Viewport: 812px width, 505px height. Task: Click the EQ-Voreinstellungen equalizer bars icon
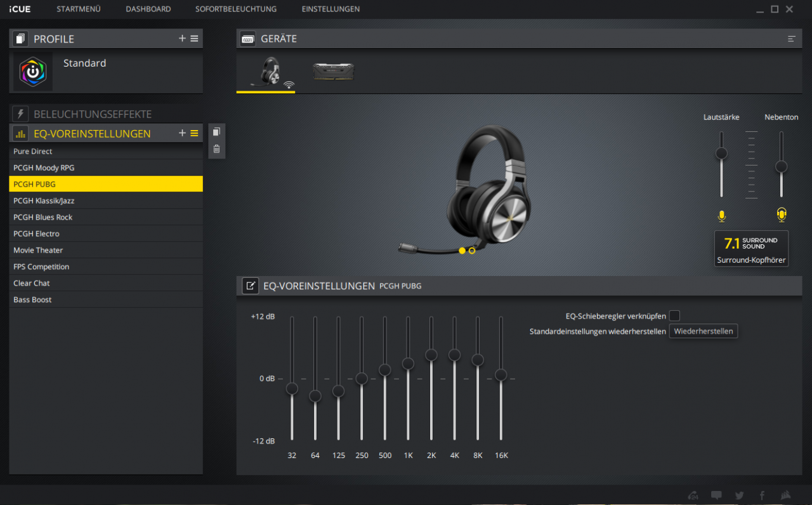20,133
